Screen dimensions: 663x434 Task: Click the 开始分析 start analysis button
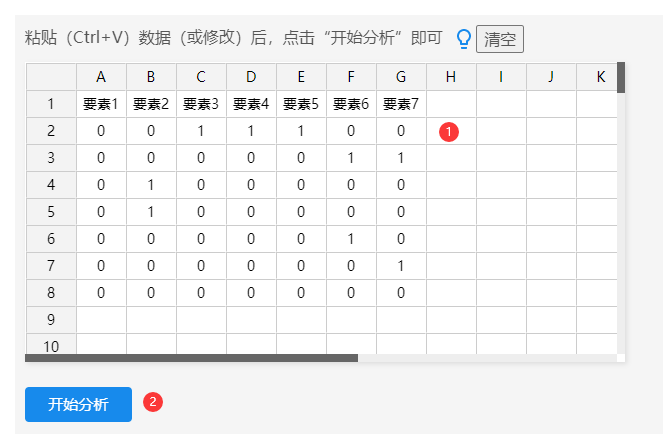coord(78,404)
